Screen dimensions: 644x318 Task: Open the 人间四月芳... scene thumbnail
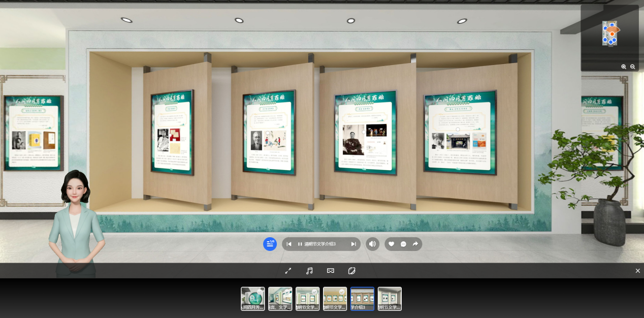[x=252, y=299]
